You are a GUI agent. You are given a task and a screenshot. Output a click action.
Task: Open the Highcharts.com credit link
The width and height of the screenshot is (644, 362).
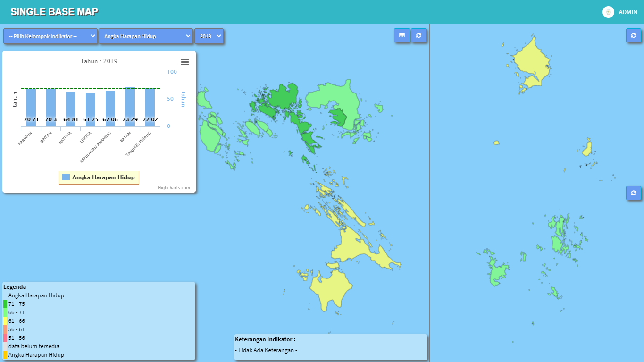[174, 188]
